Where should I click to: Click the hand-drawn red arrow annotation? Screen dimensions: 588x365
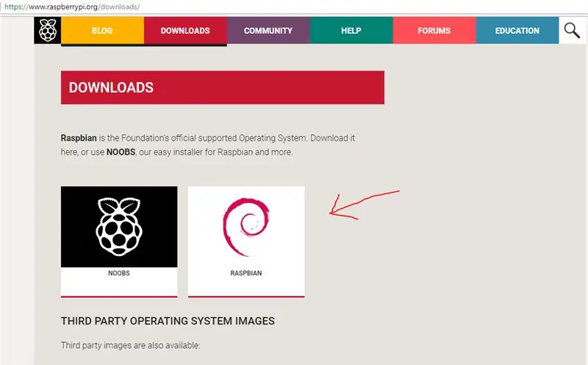364,205
